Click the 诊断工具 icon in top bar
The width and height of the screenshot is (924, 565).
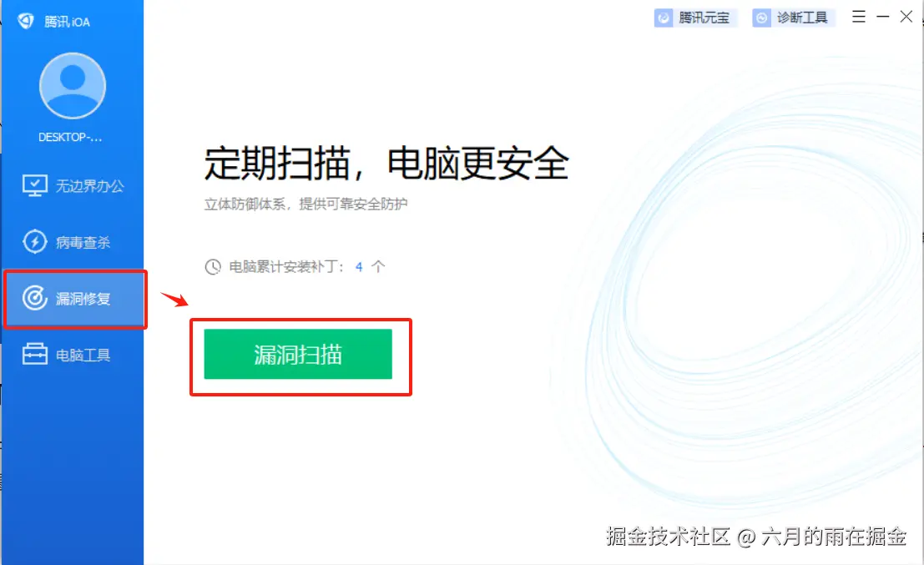click(x=761, y=18)
